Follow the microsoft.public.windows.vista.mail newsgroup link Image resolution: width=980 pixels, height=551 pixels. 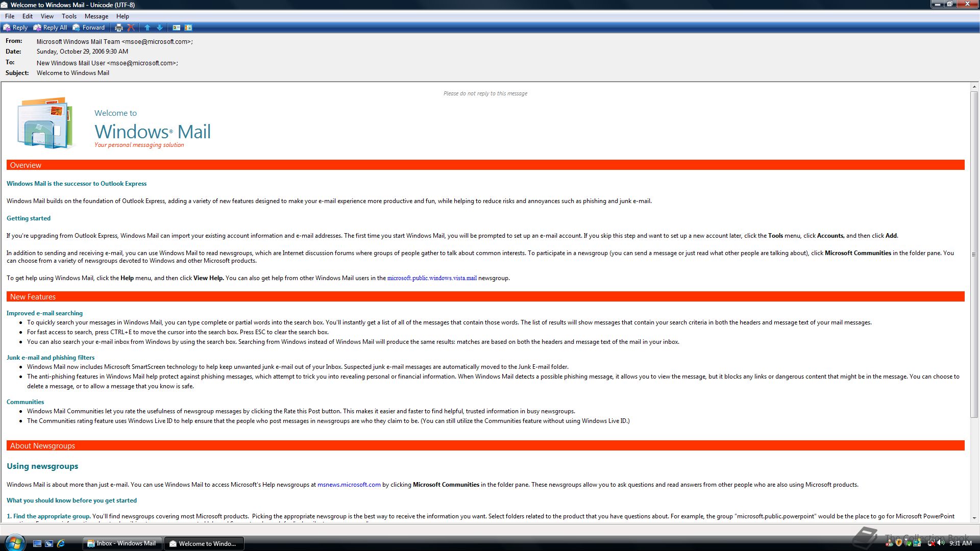tap(432, 278)
